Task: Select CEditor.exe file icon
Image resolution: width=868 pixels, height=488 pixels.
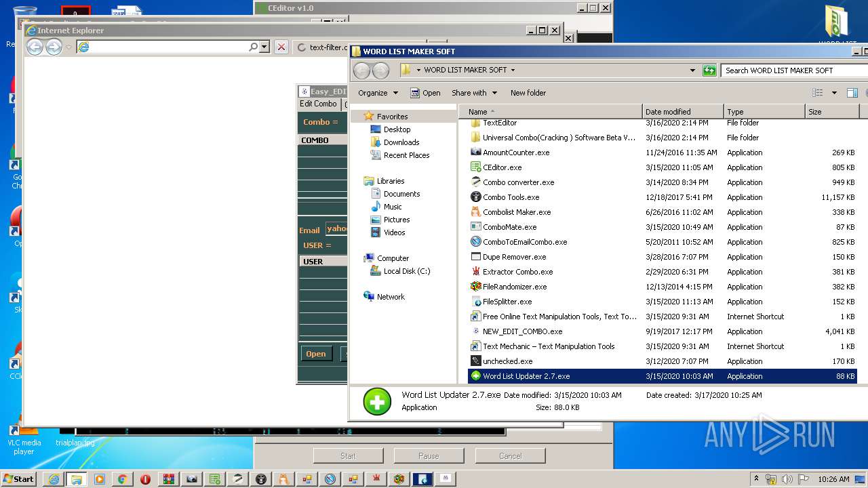Action: [x=475, y=167]
